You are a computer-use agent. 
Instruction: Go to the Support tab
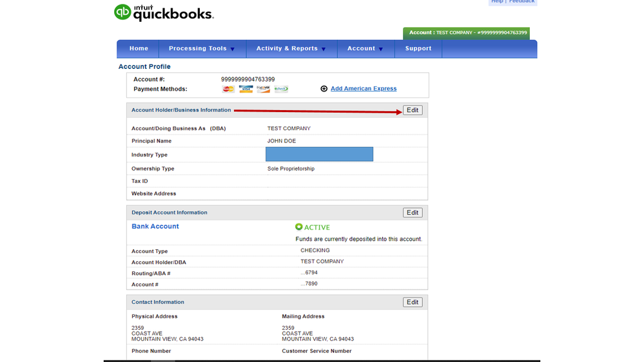(x=418, y=48)
